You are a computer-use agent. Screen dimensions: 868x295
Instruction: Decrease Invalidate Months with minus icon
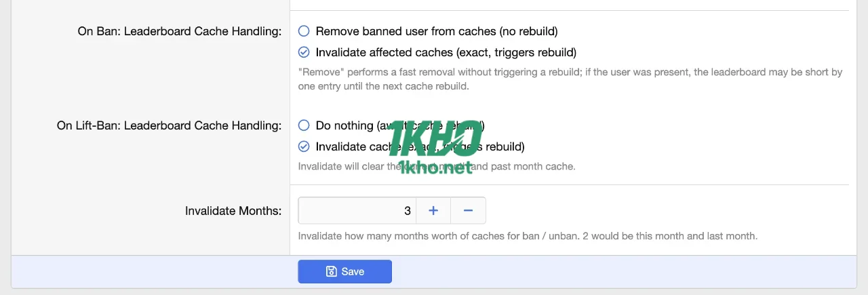click(x=468, y=211)
